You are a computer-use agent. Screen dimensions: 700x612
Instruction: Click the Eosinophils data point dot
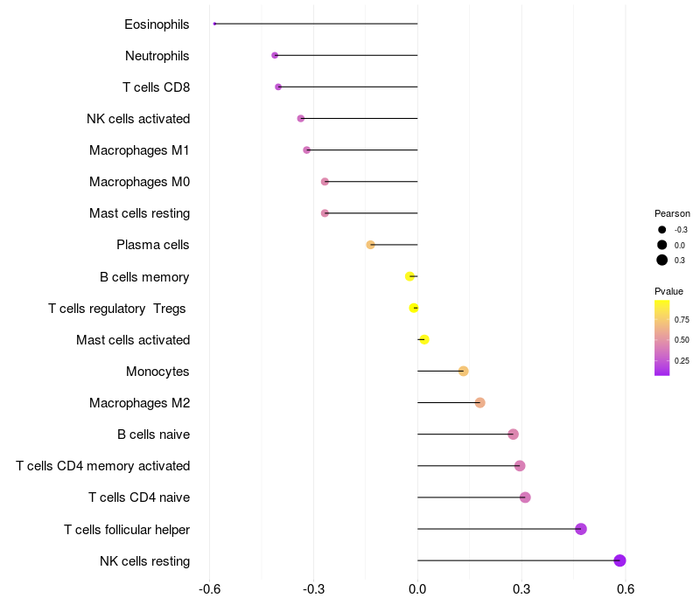tap(214, 24)
